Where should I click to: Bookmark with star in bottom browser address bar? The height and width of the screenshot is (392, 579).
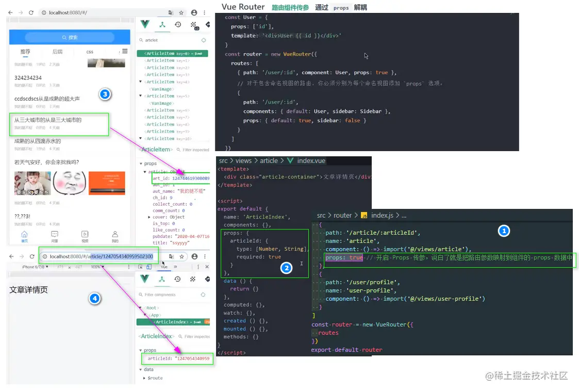click(x=181, y=256)
